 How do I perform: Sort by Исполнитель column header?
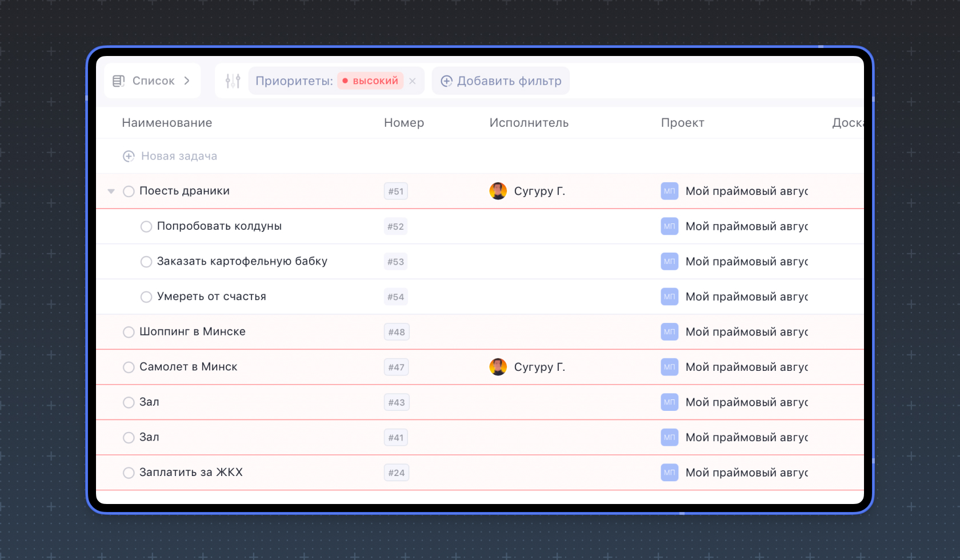click(x=529, y=123)
